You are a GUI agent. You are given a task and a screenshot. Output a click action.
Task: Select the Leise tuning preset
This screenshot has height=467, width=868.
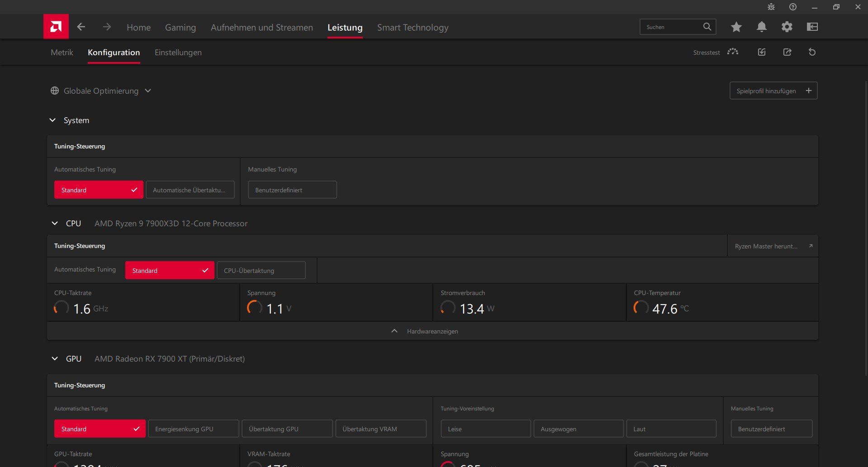tap(486, 429)
